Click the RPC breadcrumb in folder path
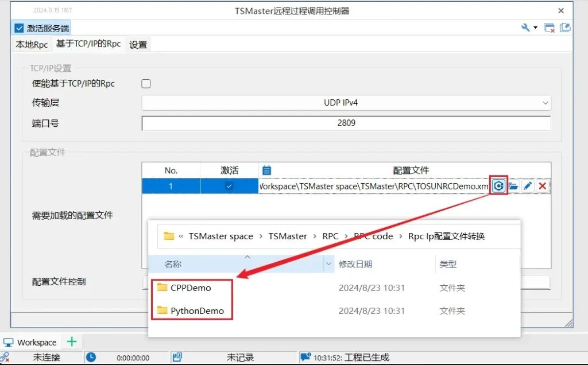Image resolution: width=588 pixels, height=365 pixels. pyautogui.click(x=330, y=236)
